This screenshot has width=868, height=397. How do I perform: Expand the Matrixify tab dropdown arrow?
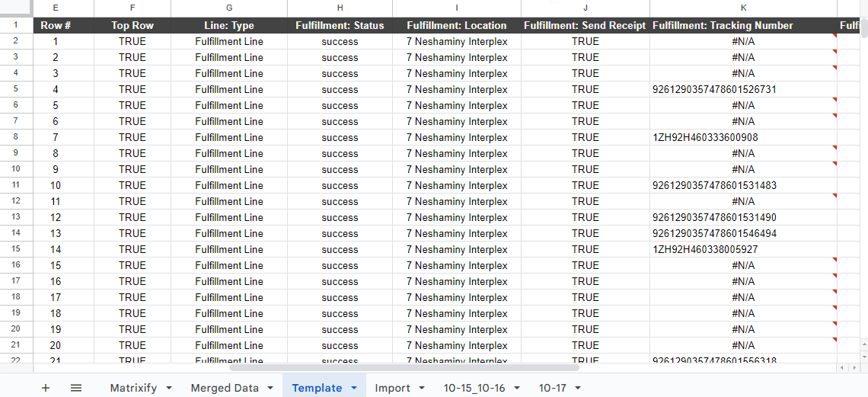pyautogui.click(x=168, y=388)
